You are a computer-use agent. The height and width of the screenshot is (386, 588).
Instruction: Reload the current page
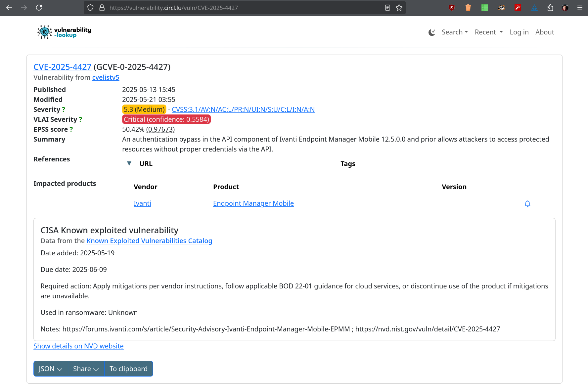coord(39,8)
